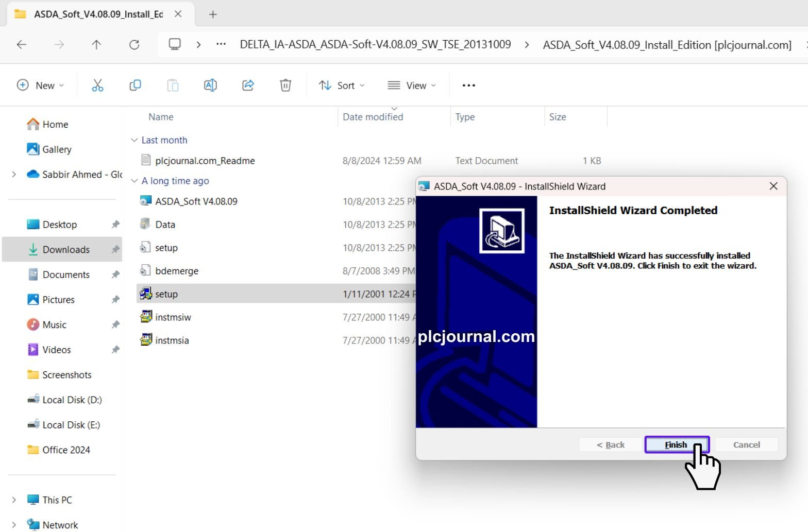Open a new tab with plus button
The height and width of the screenshot is (532, 808).
click(213, 14)
